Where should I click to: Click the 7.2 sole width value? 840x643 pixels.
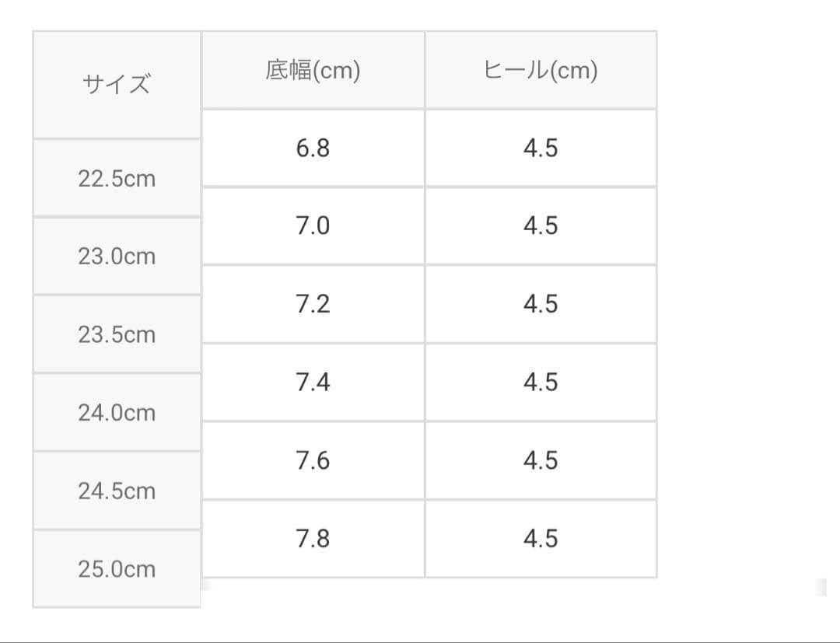pos(313,304)
